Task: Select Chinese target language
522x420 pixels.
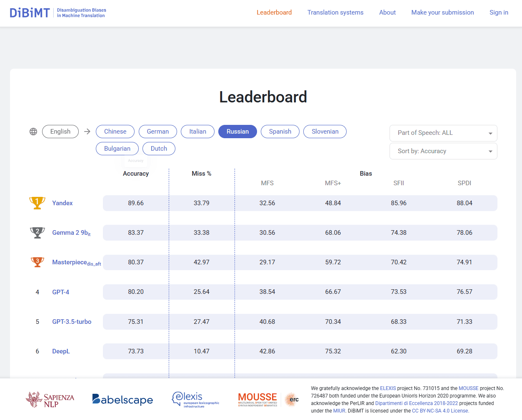Action: coord(115,132)
